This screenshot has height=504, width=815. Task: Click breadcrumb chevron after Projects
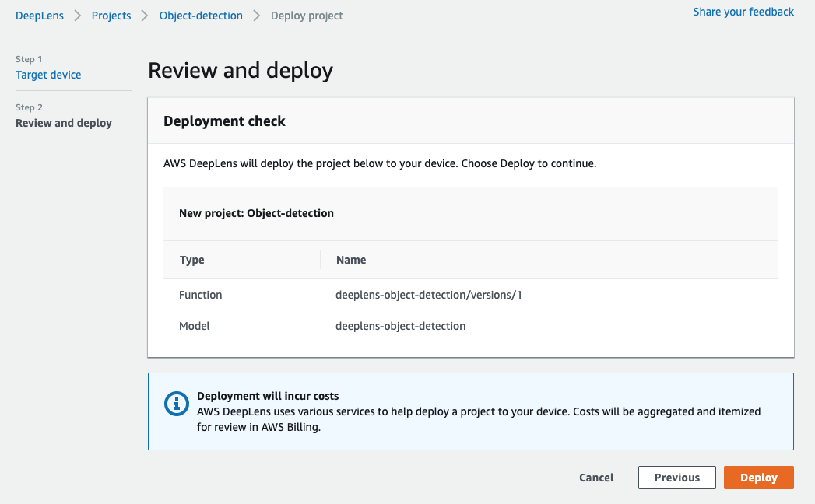145,16
